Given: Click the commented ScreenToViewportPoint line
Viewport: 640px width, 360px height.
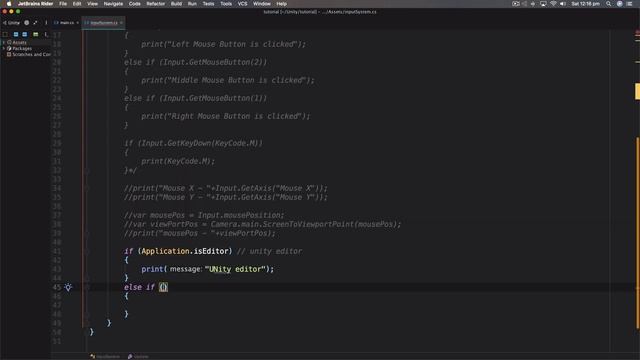Looking at the screenshot, I should point(262,224).
